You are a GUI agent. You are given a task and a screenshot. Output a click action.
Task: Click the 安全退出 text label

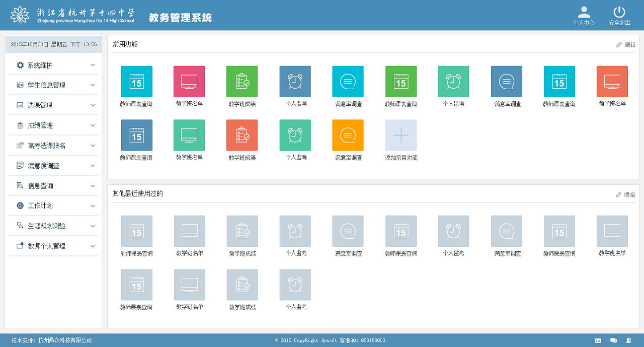[x=619, y=23]
